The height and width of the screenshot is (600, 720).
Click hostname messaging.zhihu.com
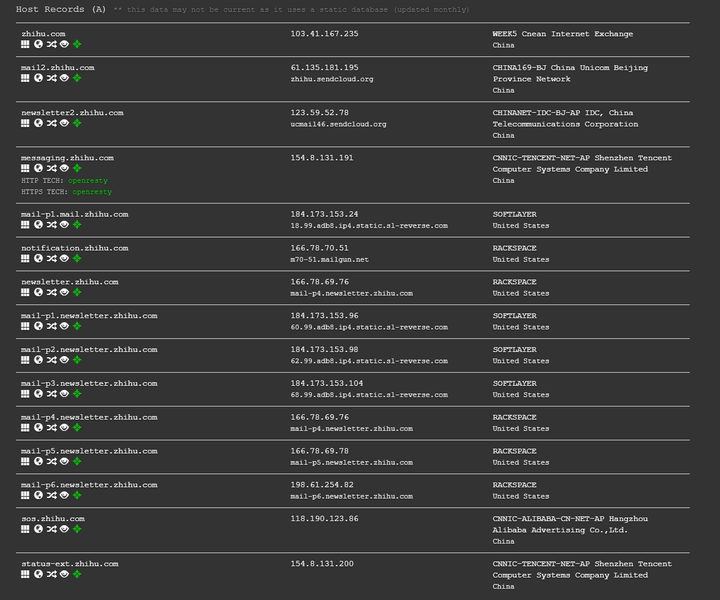point(68,157)
